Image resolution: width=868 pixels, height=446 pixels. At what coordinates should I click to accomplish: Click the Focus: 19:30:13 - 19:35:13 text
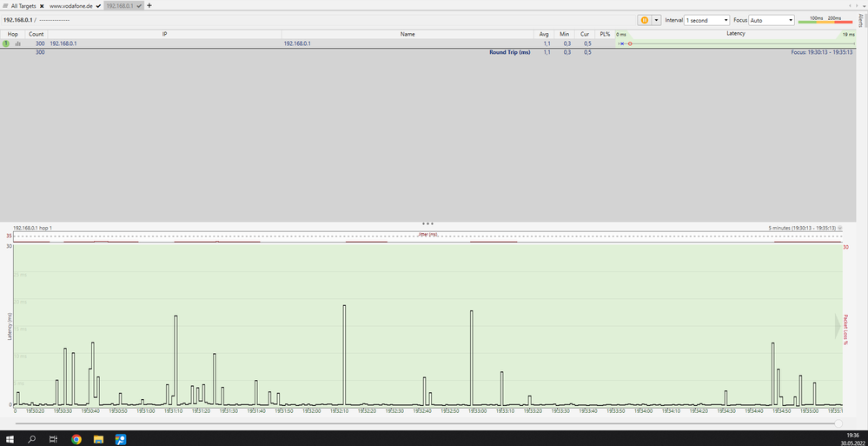click(x=822, y=52)
